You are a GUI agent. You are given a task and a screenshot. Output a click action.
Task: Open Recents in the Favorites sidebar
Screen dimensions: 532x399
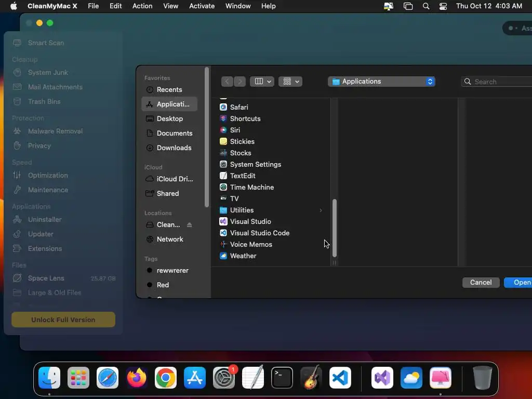click(x=169, y=89)
